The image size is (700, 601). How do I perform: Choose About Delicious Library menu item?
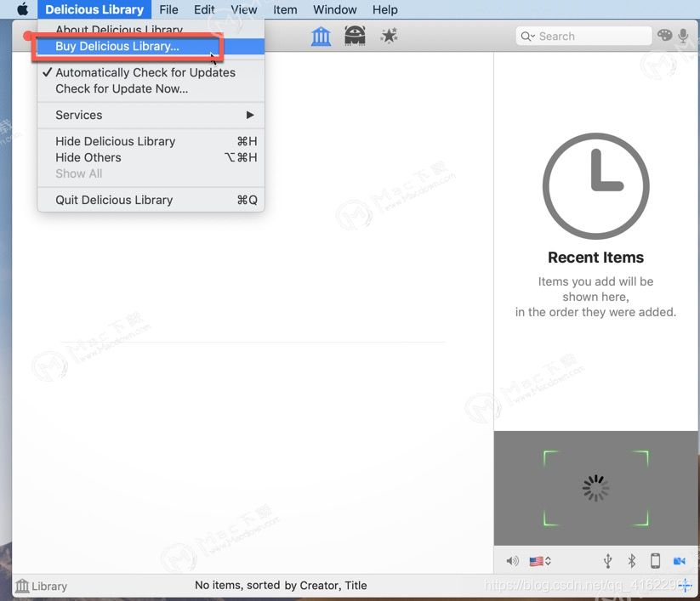[x=151, y=29]
